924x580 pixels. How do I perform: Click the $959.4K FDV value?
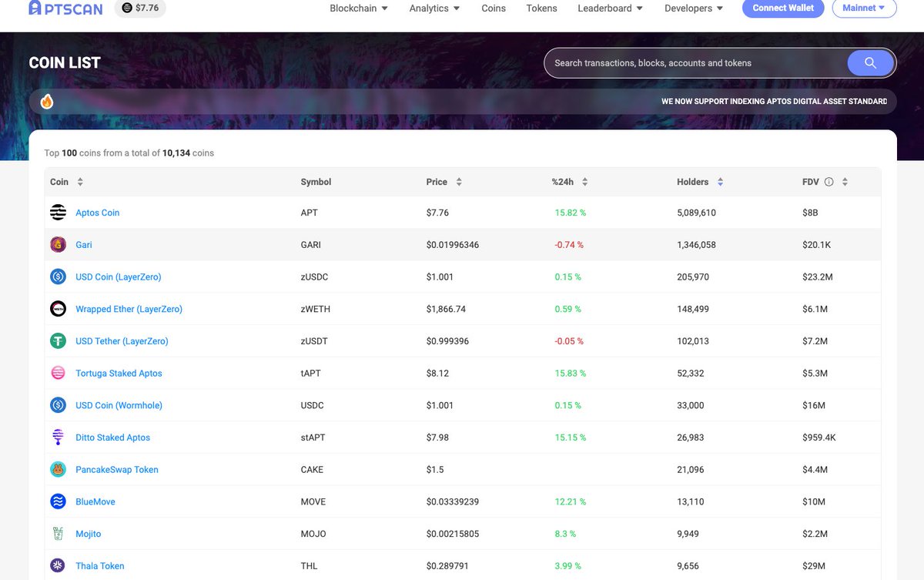click(x=819, y=438)
